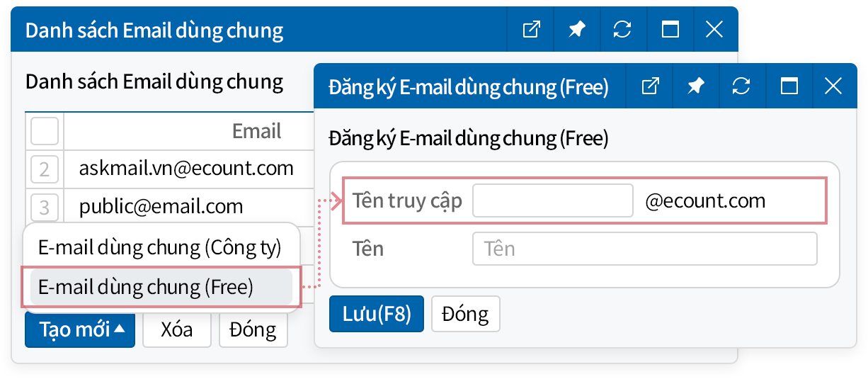Maximize the Đăng ký E-mail dùng chung dialog
The width and height of the screenshot is (868, 379).
click(x=789, y=86)
